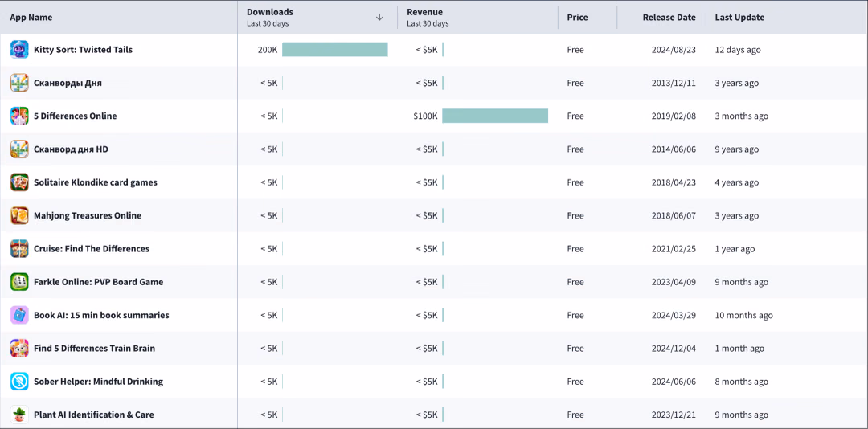Click release date 2014/06/06
This screenshot has height=429, width=868.
pos(674,149)
